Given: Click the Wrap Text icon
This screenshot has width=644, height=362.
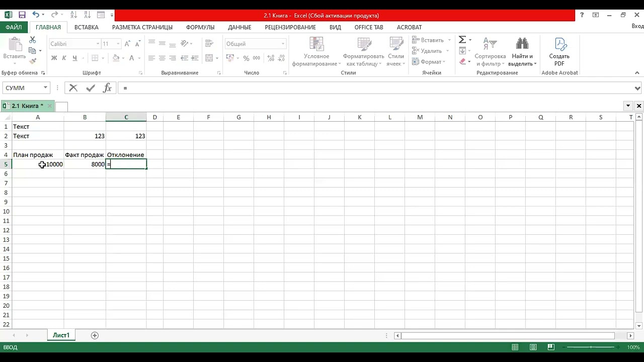Looking at the screenshot, I should coord(209,43).
